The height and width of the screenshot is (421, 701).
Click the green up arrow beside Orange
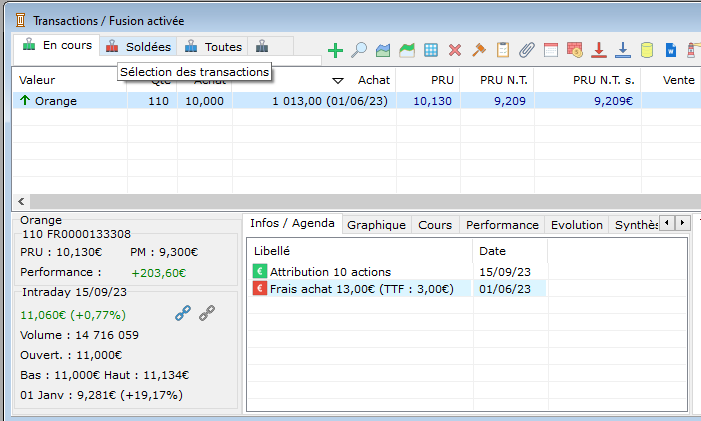(25, 100)
